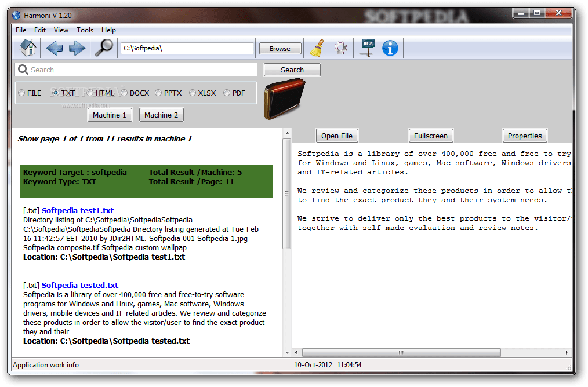Click the Search keyword input field
The width and height of the screenshot is (588, 387).
[x=136, y=70]
